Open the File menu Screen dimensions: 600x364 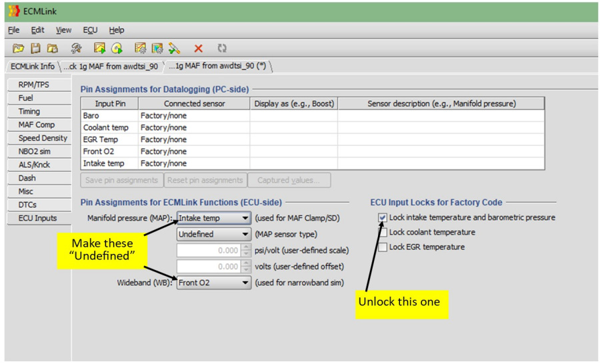coord(13,30)
